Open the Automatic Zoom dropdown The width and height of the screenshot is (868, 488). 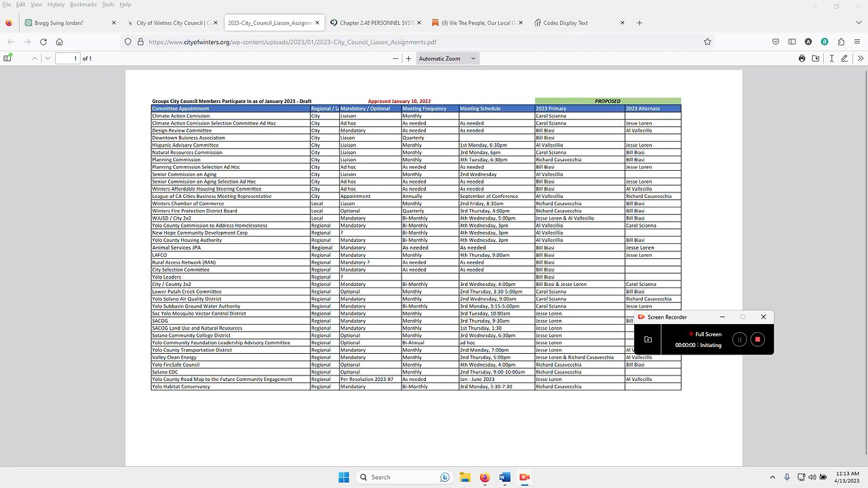pyautogui.click(x=447, y=58)
